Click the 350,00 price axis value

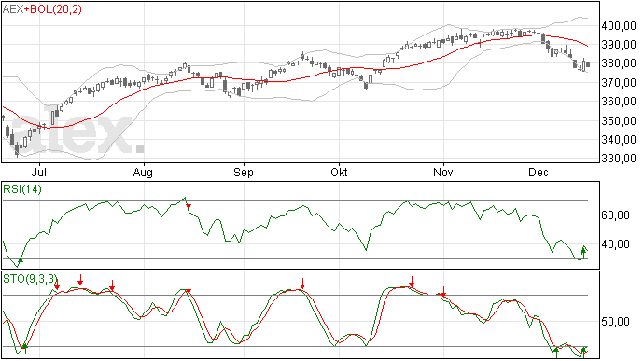click(x=619, y=121)
